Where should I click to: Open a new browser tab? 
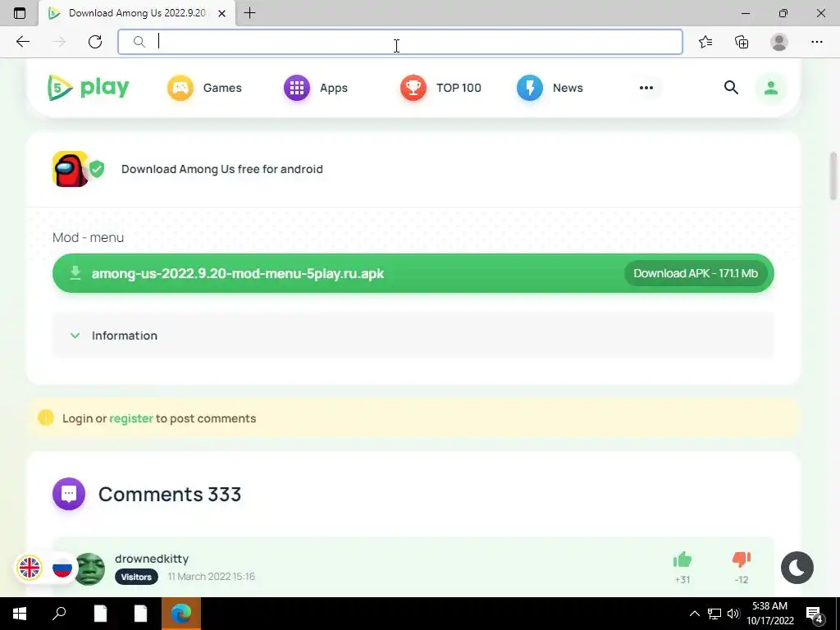pyautogui.click(x=249, y=13)
